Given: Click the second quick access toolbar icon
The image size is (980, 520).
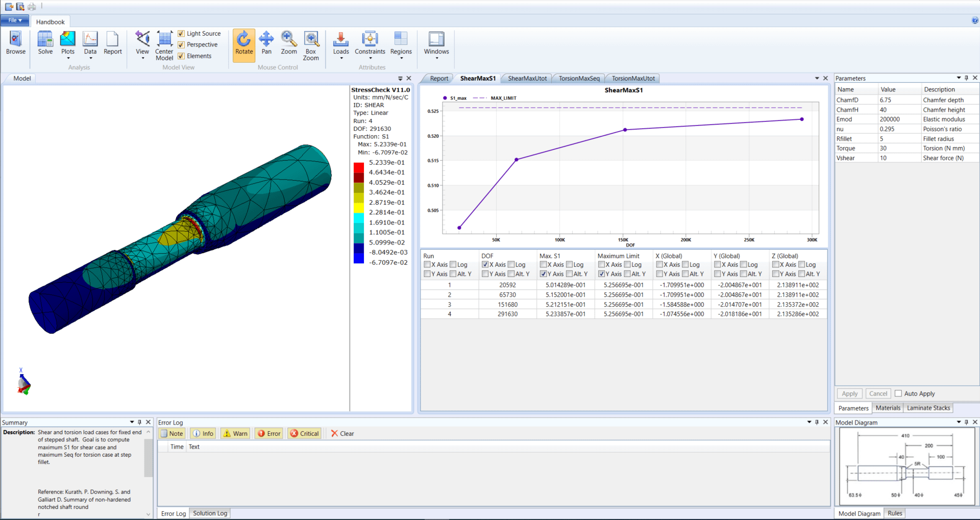Looking at the screenshot, I should 20,7.
